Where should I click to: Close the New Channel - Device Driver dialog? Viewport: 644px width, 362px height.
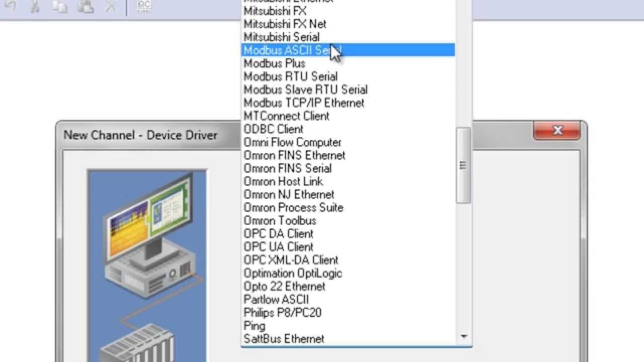557,131
